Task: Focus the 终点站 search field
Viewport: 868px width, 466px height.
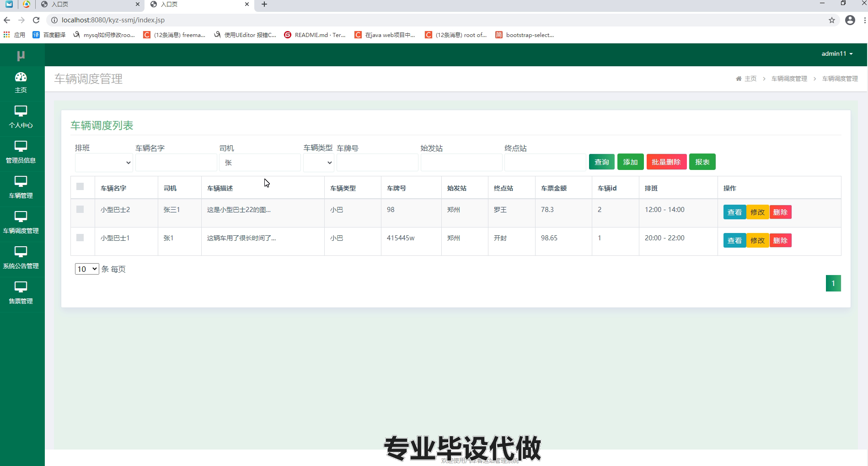Action: click(545, 163)
